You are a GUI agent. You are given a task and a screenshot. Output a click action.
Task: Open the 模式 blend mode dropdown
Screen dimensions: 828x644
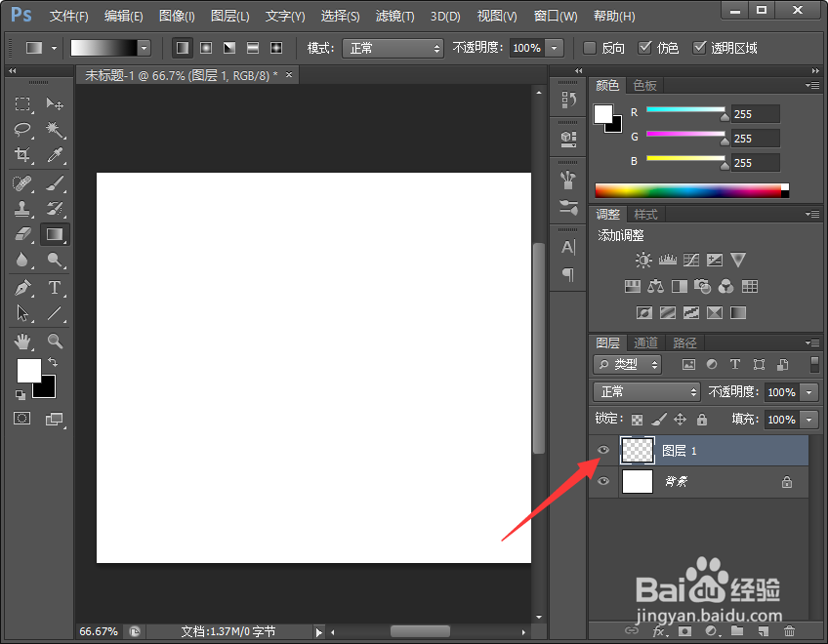(393, 48)
